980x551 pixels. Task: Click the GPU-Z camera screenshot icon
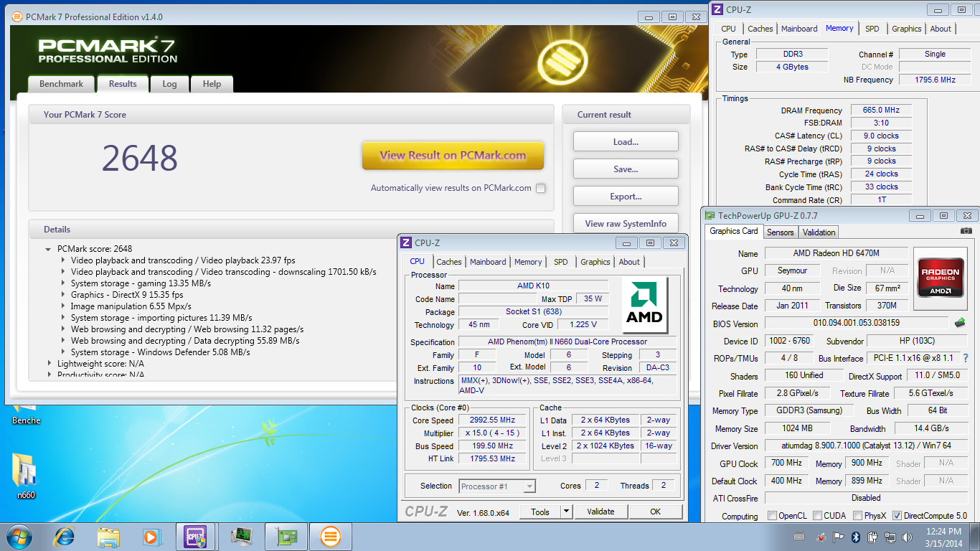(966, 231)
